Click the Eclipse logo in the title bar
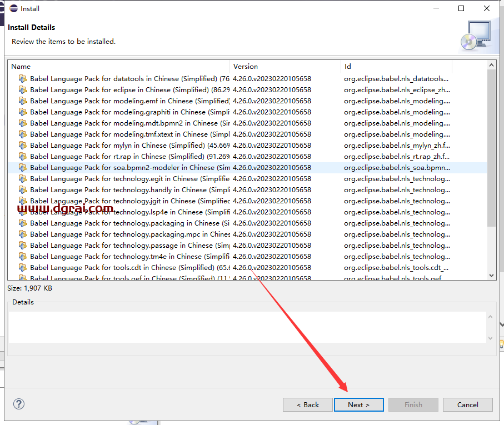The height and width of the screenshot is (425, 504). (13, 8)
